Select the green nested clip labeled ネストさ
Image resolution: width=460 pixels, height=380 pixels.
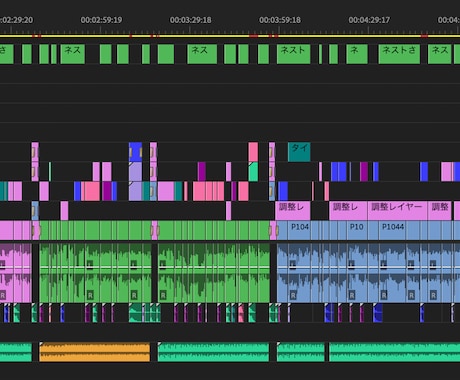point(399,54)
